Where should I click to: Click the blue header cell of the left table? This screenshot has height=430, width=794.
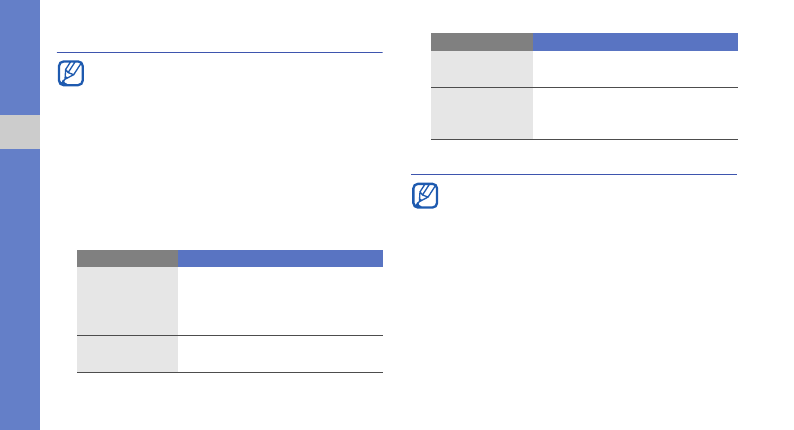click(x=280, y=258)
